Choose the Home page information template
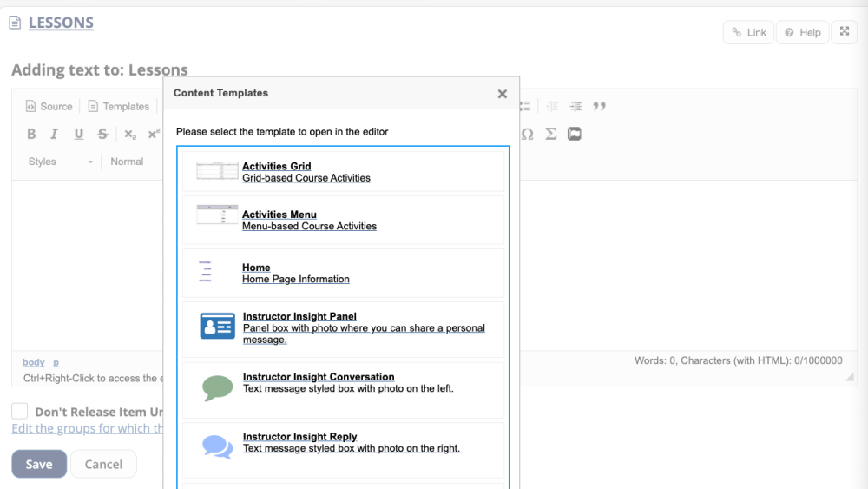This screenshot has width=868, height=489. 343,273
